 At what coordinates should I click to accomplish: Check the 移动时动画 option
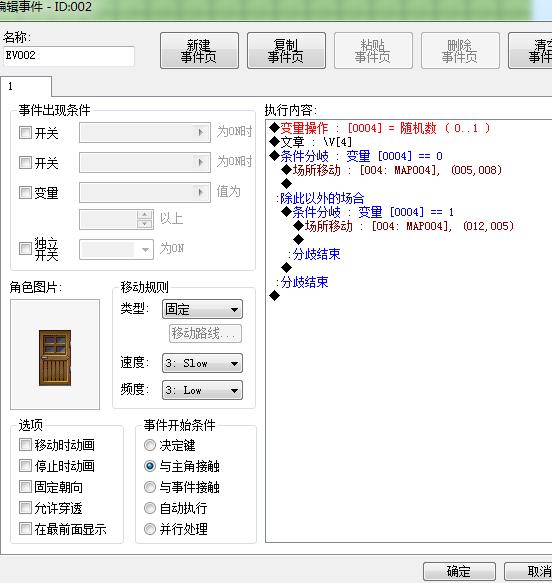tap(25, 444)
